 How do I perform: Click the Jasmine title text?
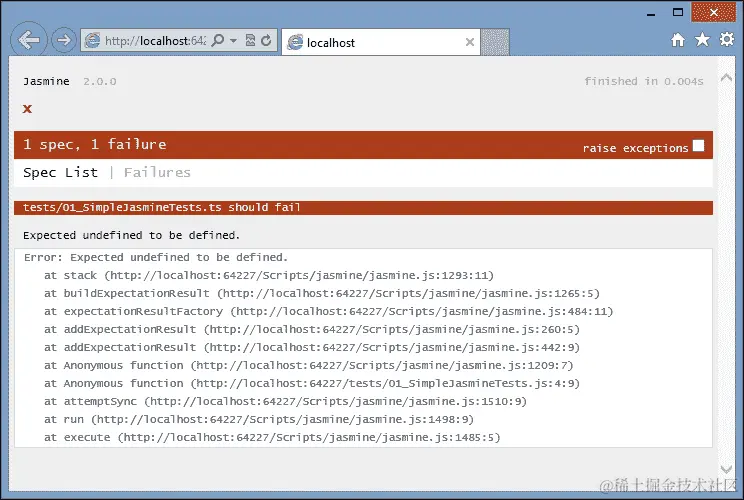[46, 82]
